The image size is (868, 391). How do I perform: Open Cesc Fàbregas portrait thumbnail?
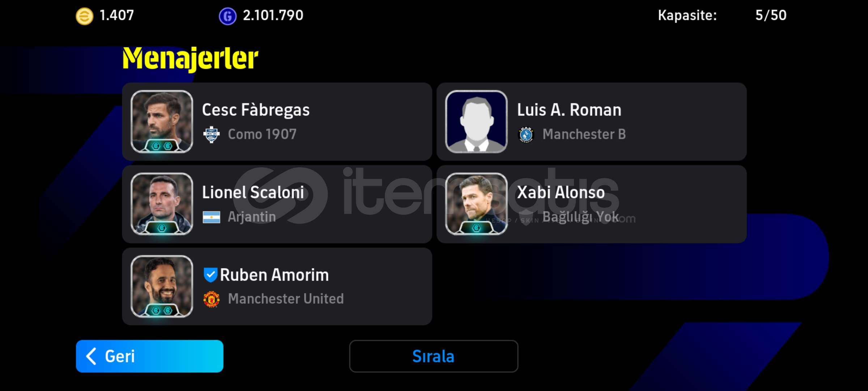pyautogui.click(x=162, y=122)
